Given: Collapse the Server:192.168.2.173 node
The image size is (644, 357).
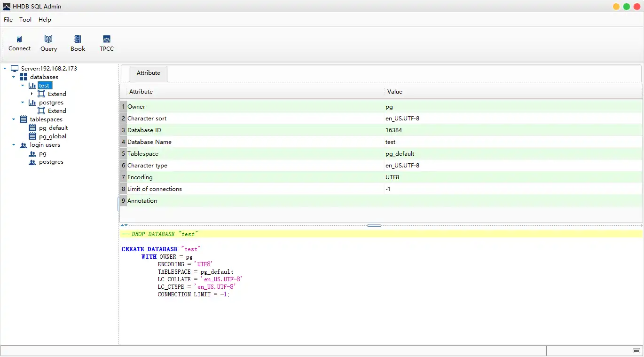Looking at the screenshot, I should pyautogui.click(x=5, y=69).
